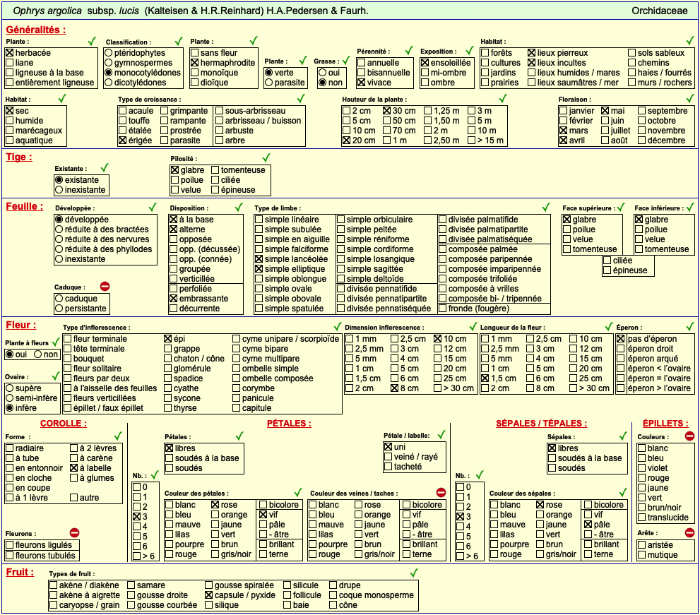Click green checkmark for Dimension inflorescence
700x615 pixels.
[x=473, y=327]
